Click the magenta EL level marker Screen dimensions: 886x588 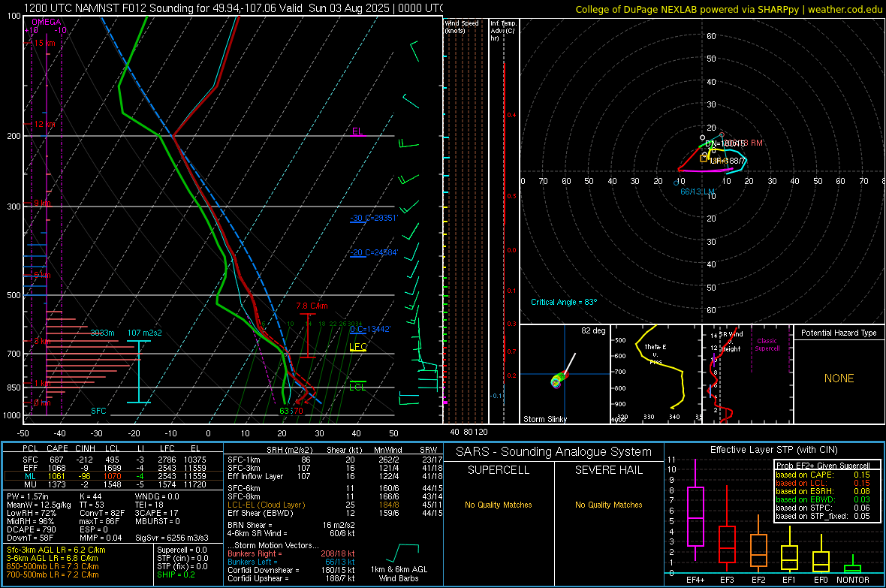[357, 131]
